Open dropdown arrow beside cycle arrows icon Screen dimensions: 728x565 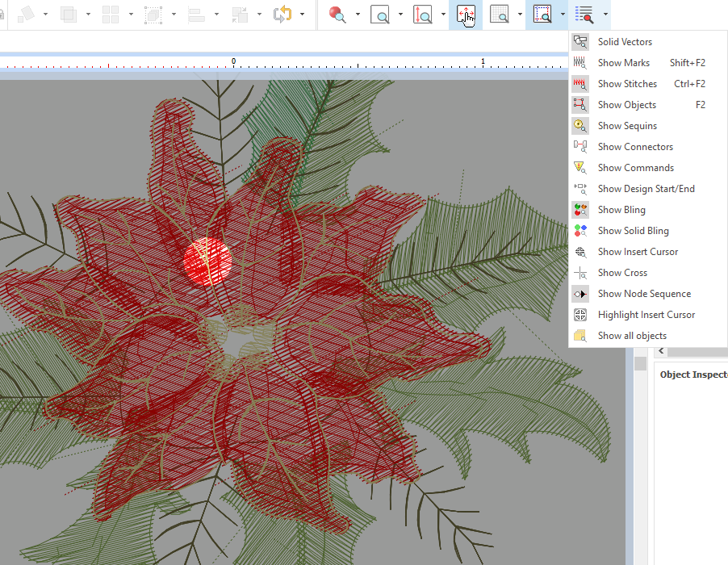302,15
